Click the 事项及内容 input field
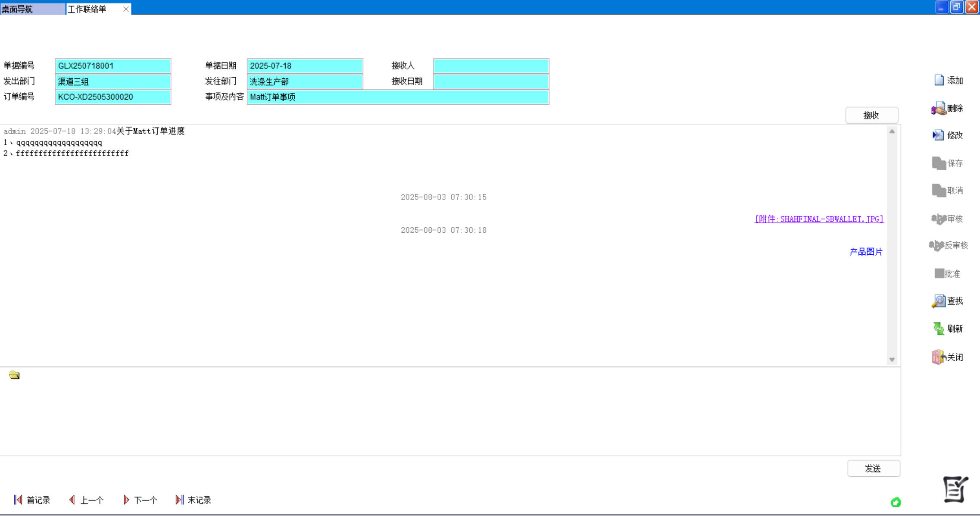980x516 pixels. pyautogui.click(x=397, y=97)
